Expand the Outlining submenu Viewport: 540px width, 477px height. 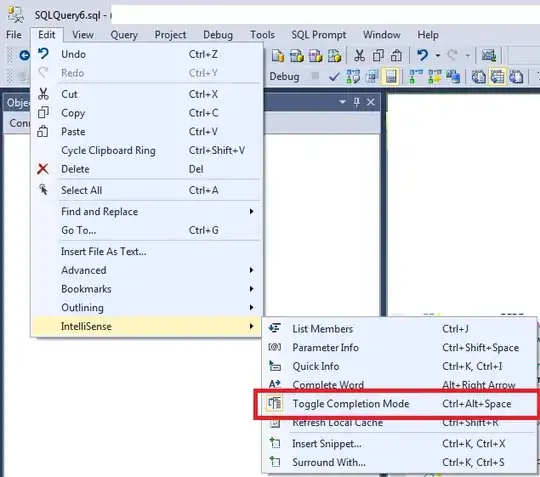[147, 308]
